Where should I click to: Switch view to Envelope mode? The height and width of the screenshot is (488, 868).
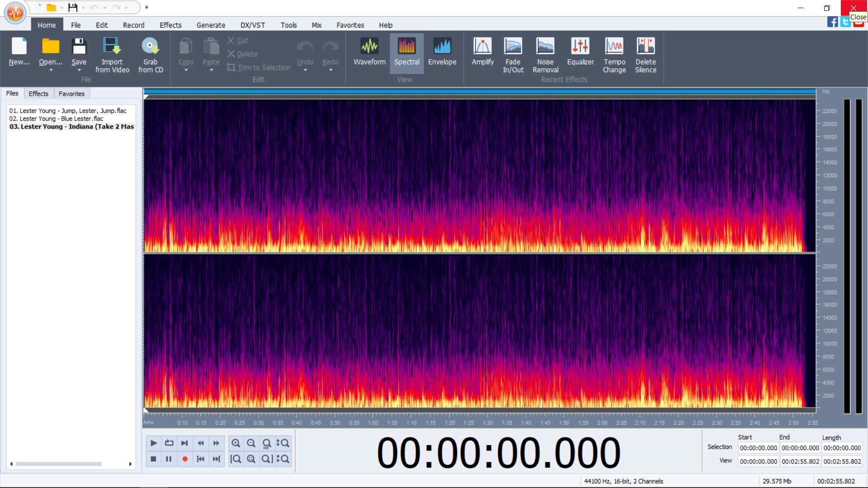tap(442, 51)
